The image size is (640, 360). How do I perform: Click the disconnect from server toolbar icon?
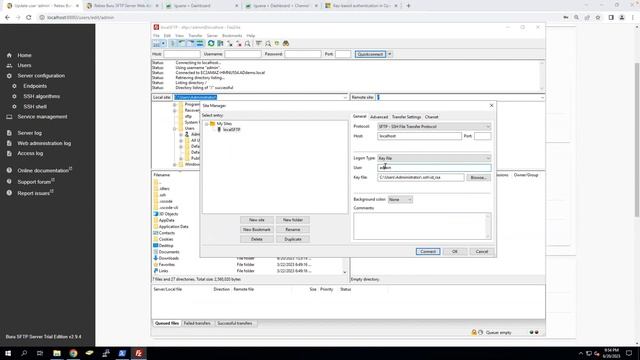[239, 43]
